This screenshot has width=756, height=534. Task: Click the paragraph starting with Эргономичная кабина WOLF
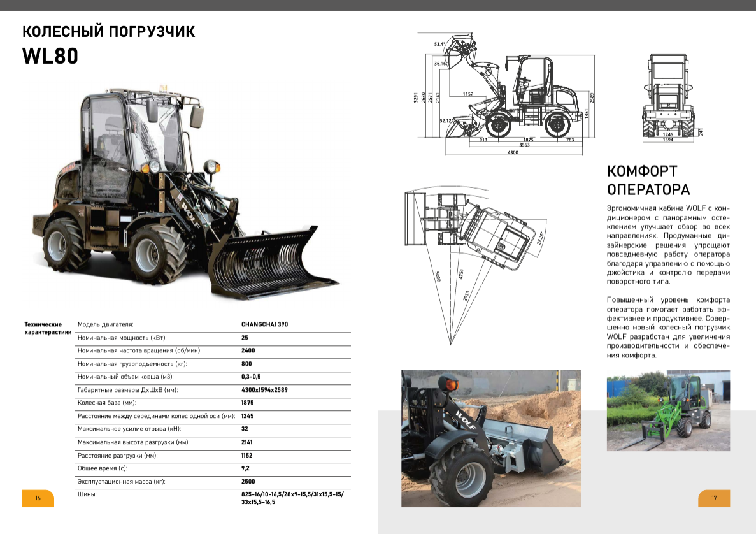pyautogui.click(x=667, y=245)
